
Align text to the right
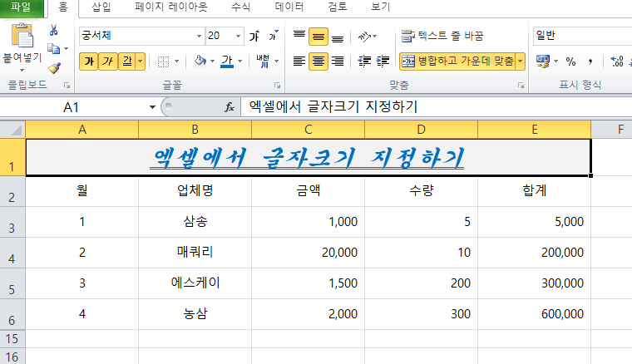coord(338,61)
